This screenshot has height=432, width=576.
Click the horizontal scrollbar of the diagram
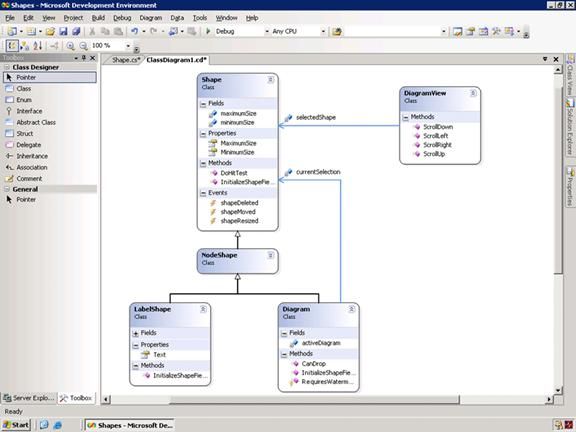click(x=314, y=399)
